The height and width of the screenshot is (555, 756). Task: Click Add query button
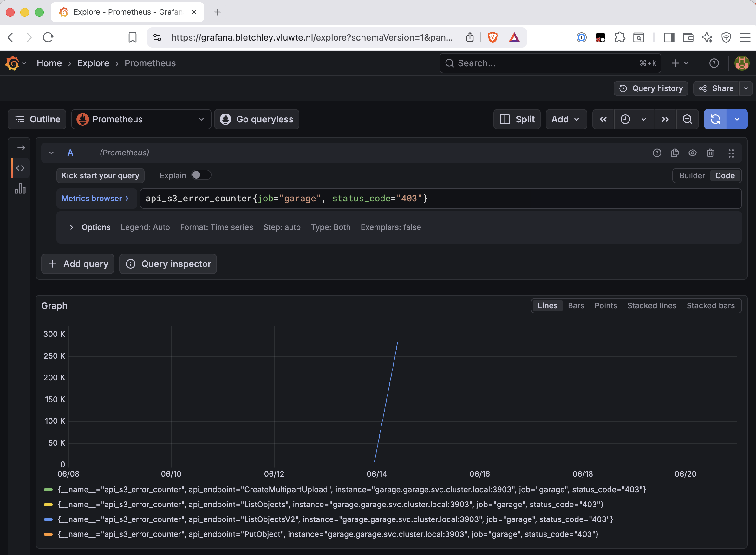pos(78,264)
